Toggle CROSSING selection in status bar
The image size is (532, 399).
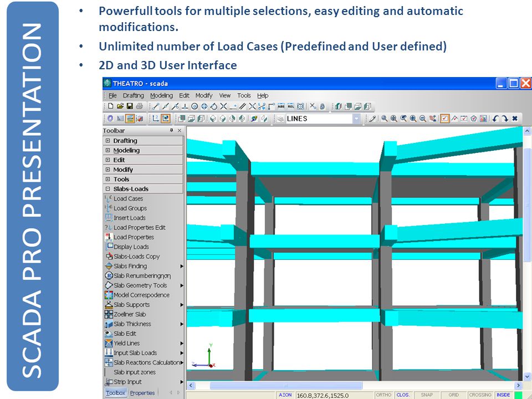[480, 395]
